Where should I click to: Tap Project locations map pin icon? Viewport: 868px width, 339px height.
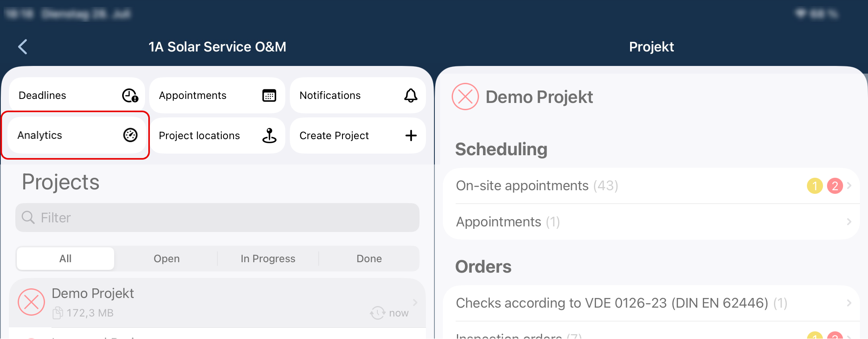(x=269, y=136)
